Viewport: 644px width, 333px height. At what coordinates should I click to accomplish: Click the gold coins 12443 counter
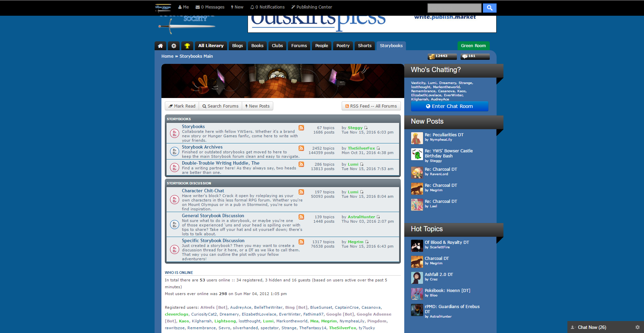click(x=442, y=56)
